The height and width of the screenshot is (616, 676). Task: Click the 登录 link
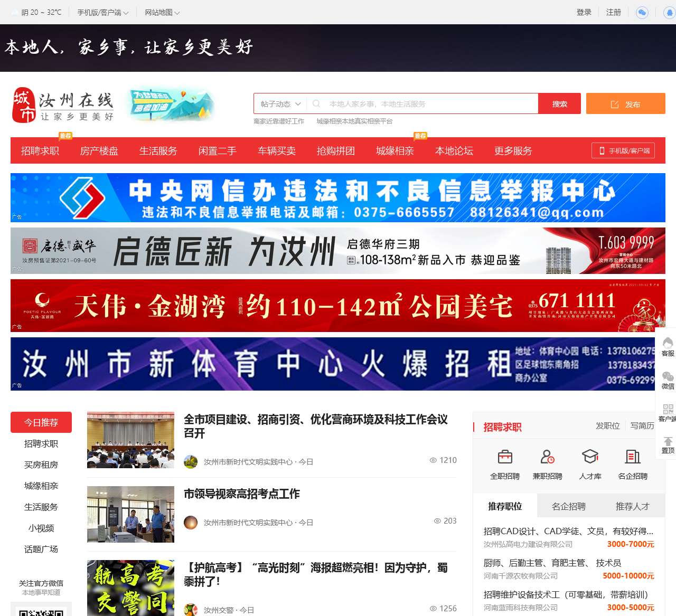[584, 12]
